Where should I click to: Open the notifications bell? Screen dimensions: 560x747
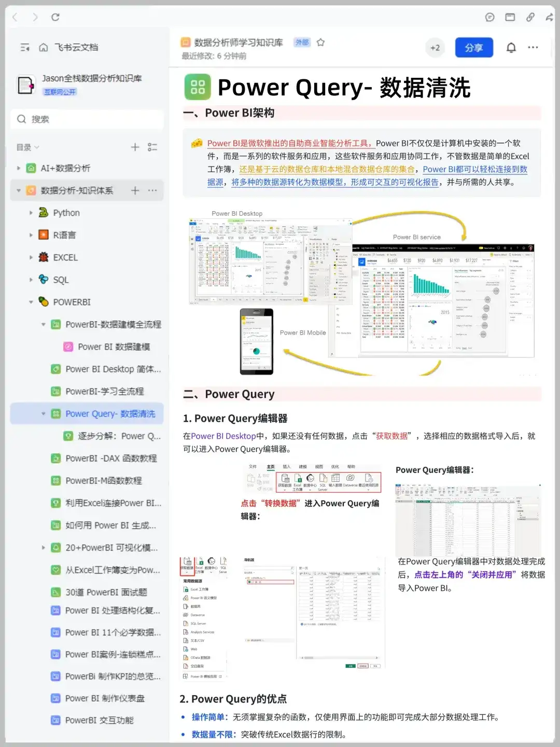point(510,47)
